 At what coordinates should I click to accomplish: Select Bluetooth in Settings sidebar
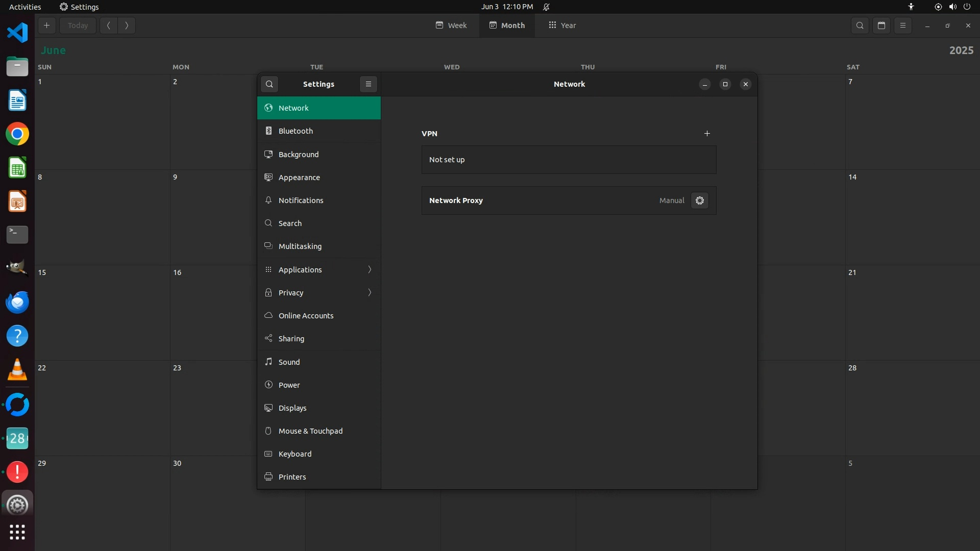pyautogui.click(x=319, y=131)
